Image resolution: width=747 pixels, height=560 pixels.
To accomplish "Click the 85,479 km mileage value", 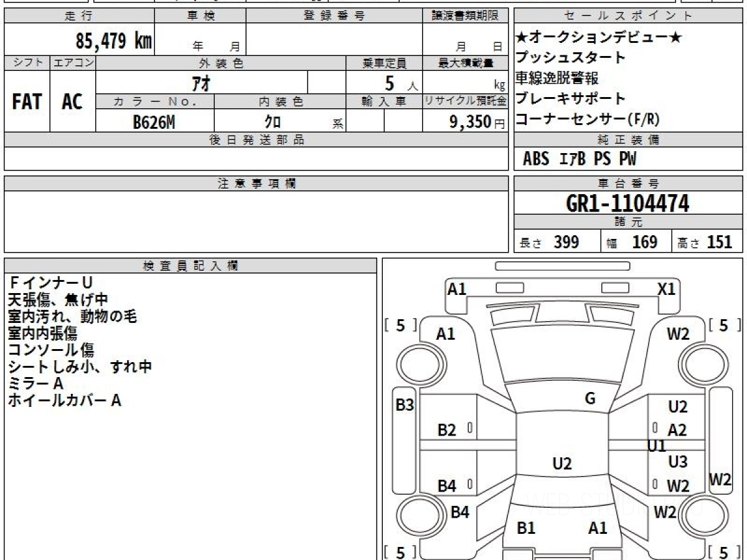I will (113, 41).
